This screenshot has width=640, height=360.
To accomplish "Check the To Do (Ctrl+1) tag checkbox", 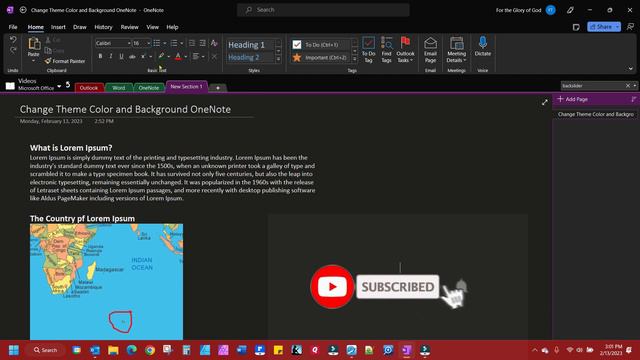I will click(x=297, y=44).
